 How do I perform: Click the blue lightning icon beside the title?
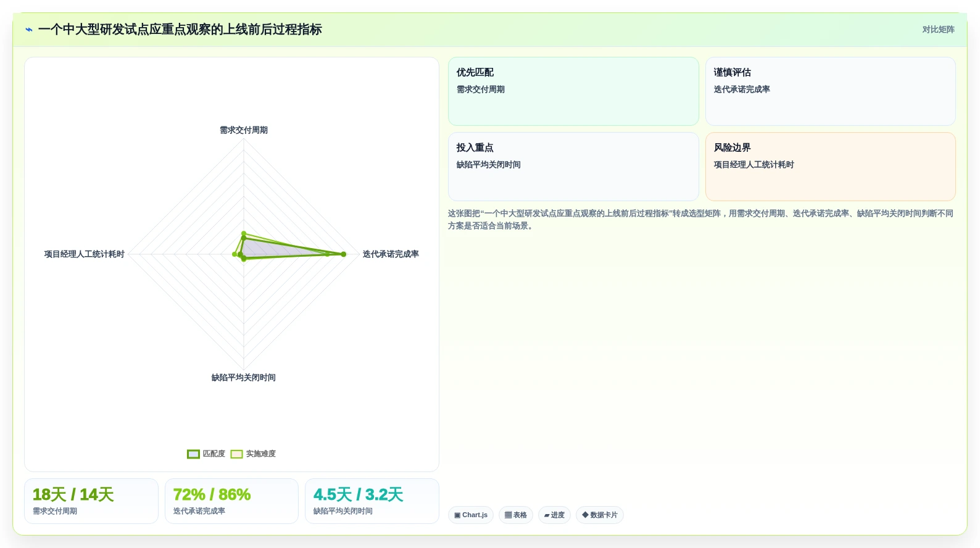(x=29, y=30)
